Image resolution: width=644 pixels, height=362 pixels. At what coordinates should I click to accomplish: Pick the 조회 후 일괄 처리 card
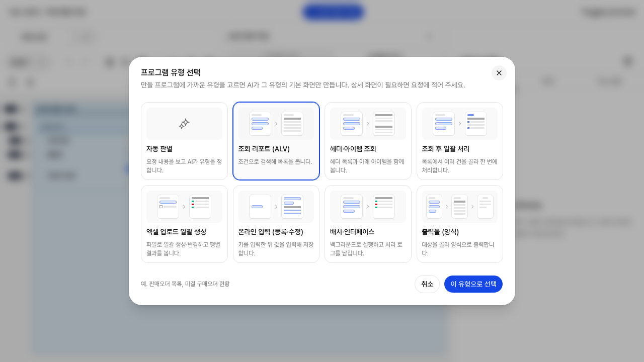460,141
